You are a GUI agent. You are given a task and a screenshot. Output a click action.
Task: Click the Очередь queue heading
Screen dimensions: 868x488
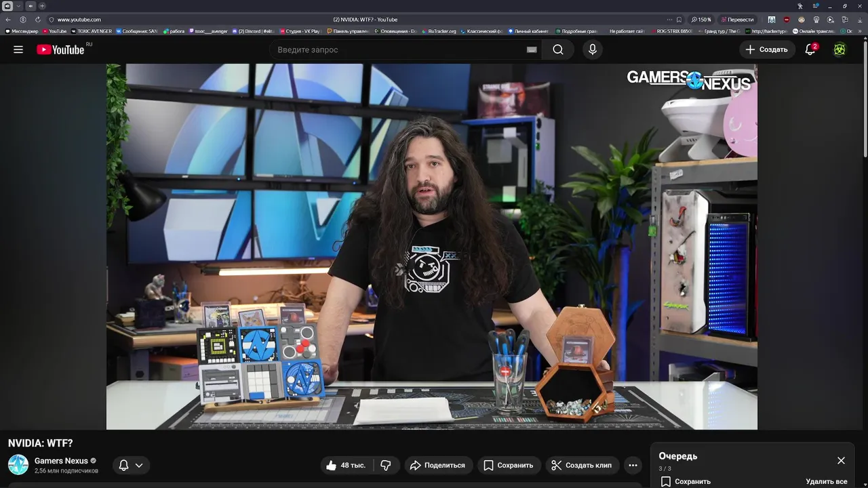coord(677,456)
